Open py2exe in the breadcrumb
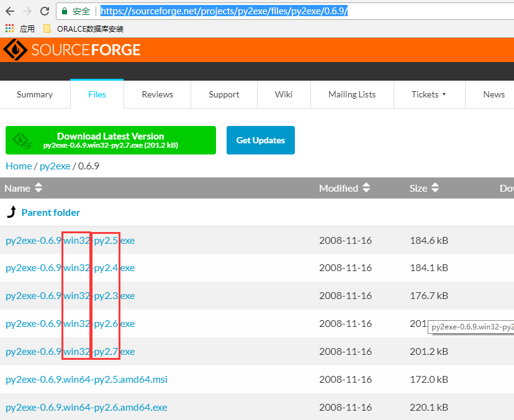This screenshot has width=514, height=420. (55, 166)
